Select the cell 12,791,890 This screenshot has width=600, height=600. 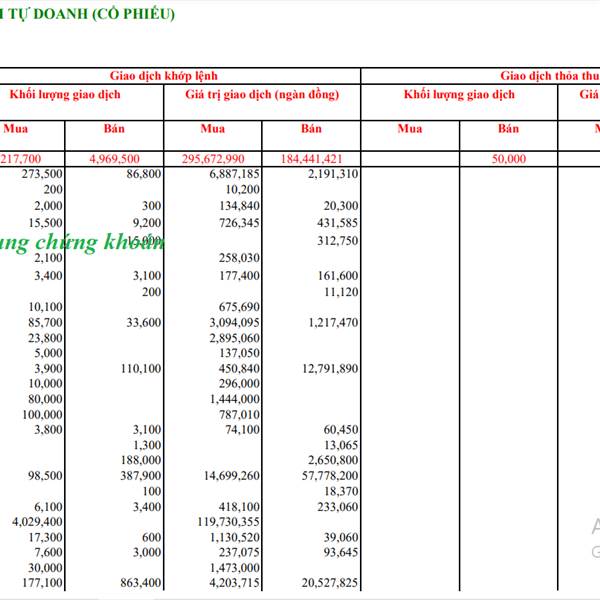(330, 368)
